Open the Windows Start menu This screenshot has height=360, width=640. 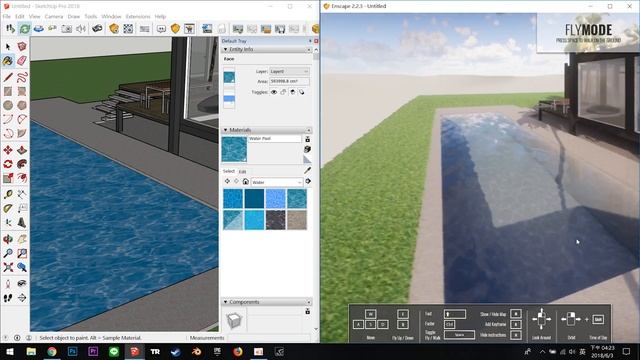(x=10, y=351)
